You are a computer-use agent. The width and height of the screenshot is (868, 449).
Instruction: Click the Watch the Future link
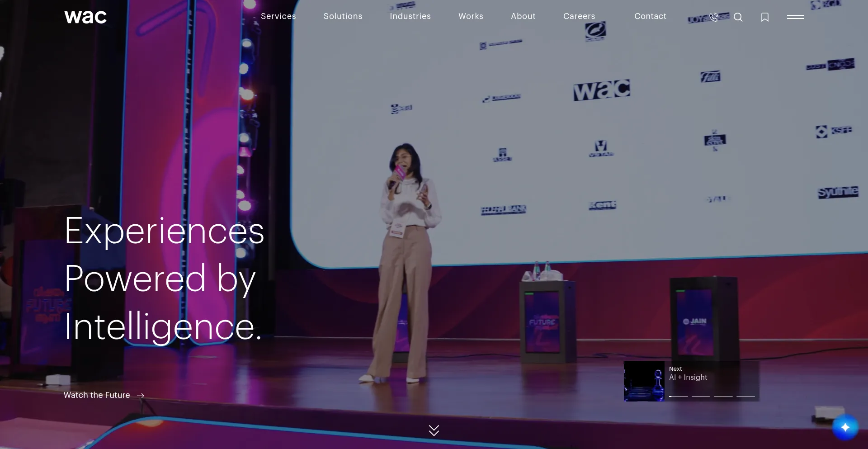pyautogui.click(x=97, y=395)
